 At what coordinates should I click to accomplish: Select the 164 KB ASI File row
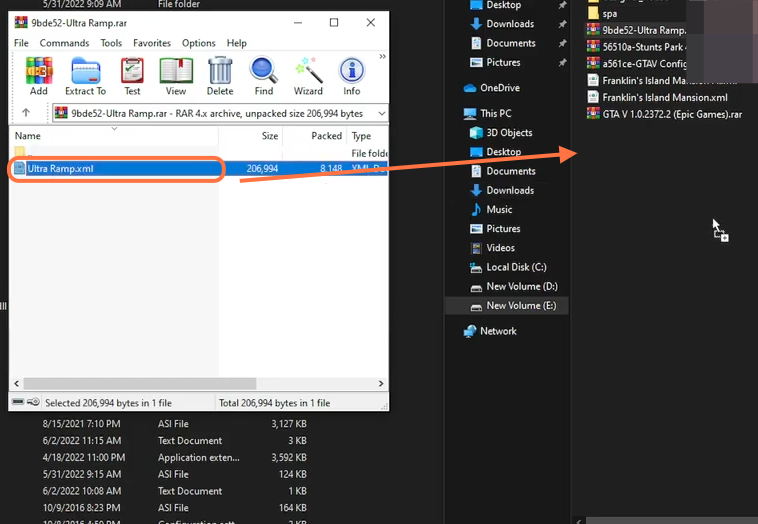tap(174, 508)
